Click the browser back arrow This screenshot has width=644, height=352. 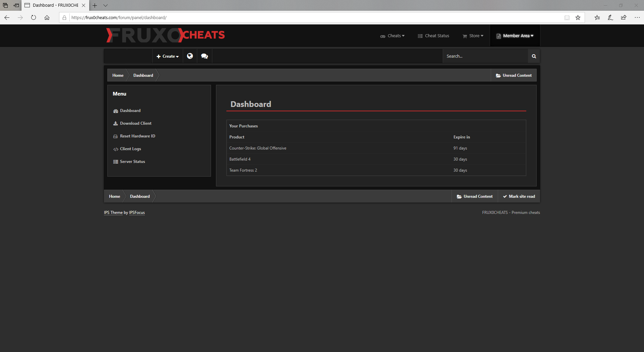coord(7,17)
